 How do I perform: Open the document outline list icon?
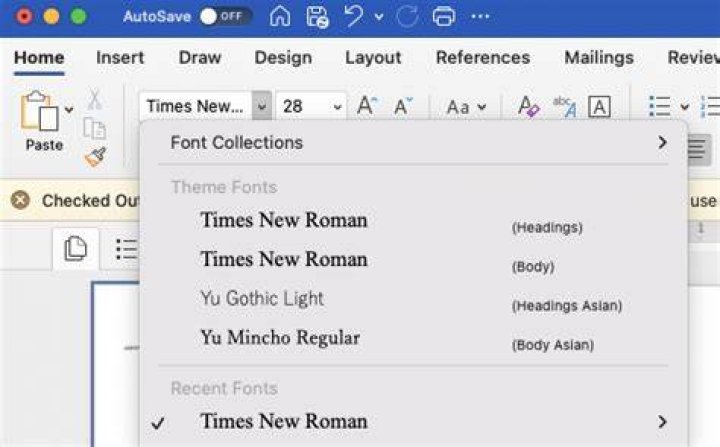(126, 249)
